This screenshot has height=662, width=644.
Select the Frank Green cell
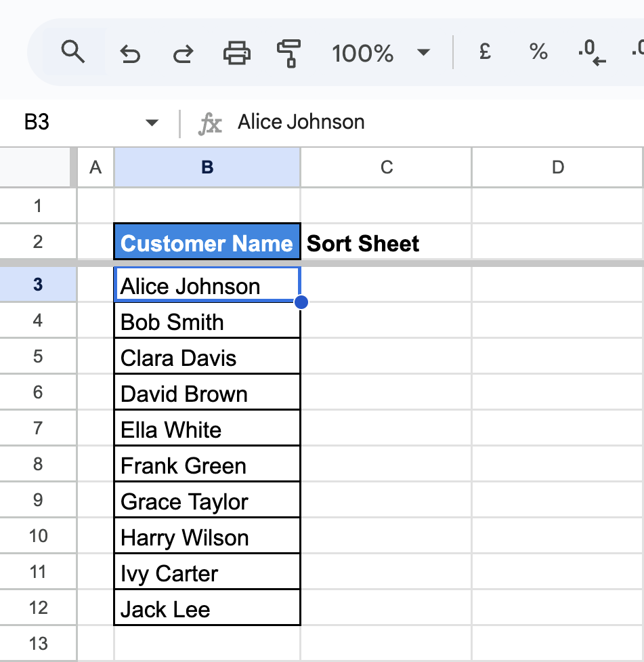coord(207,464)
